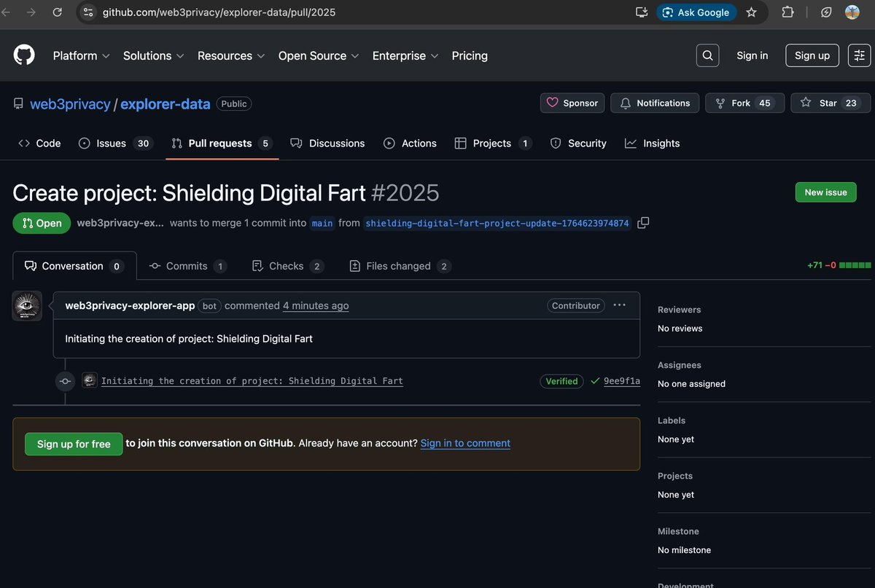Open the Actions tab
The image size is (875, 588).
[x=410, y=144]
